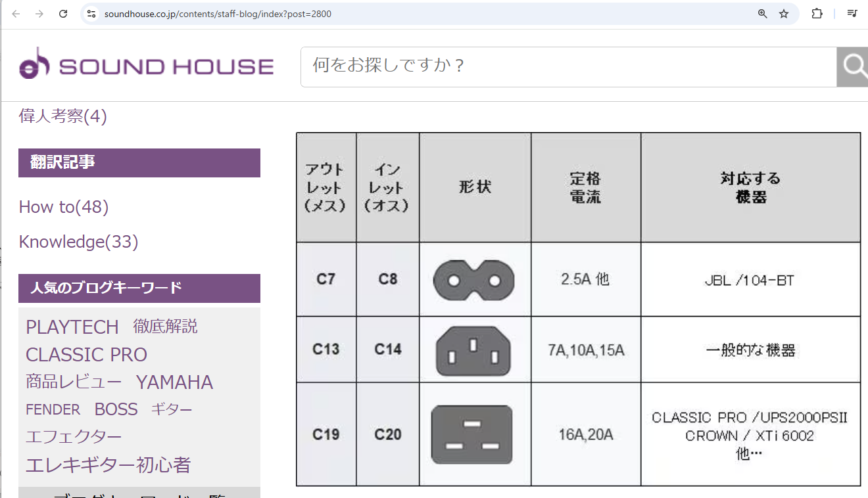Image resolution: width=868 pixels, height=498 pixels.
Task: Bookmark this page with the star
Action: click(x=784, y=14)
